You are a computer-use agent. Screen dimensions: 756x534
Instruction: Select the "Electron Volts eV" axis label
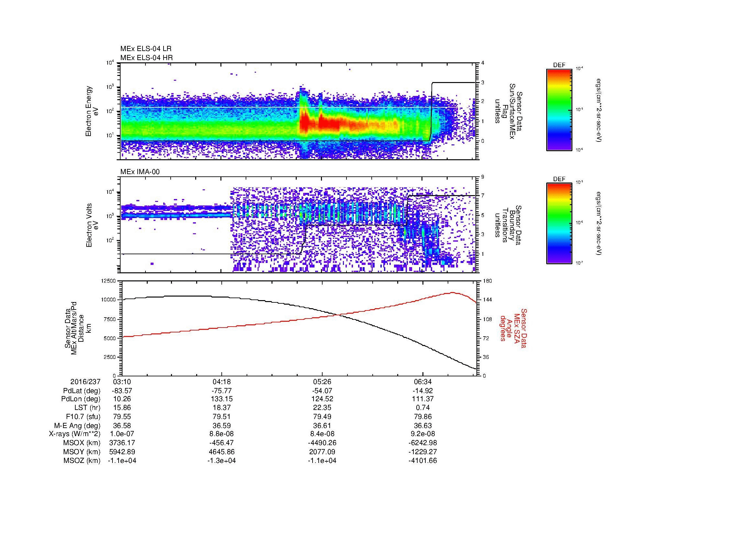[x=92, y=225]
